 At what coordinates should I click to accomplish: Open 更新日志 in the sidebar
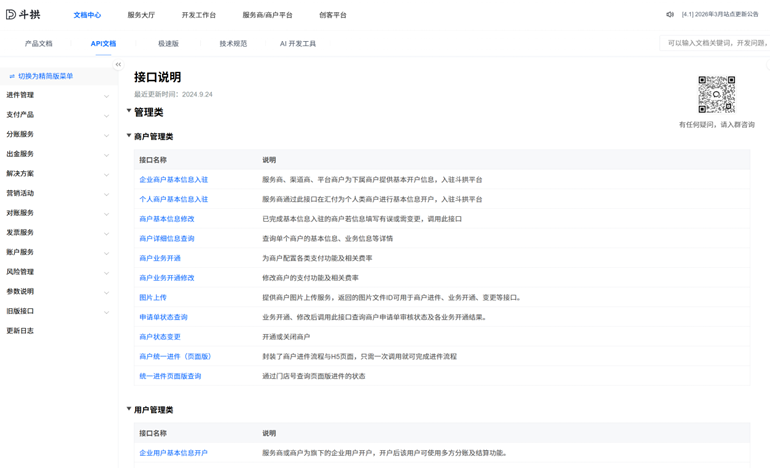pyautogui.click(x=20, y=331)
